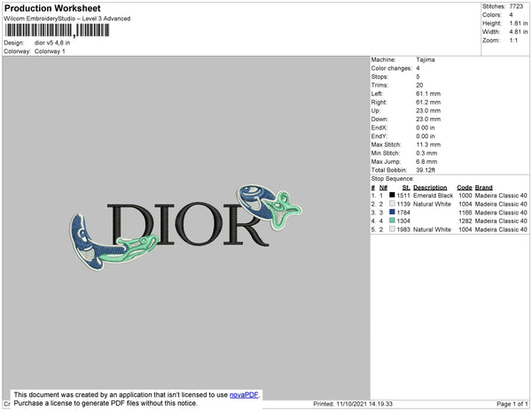Click the 'Page 1 of 1' footer text
This screenshot has height=411, width=532.
[x=512, y=404]
